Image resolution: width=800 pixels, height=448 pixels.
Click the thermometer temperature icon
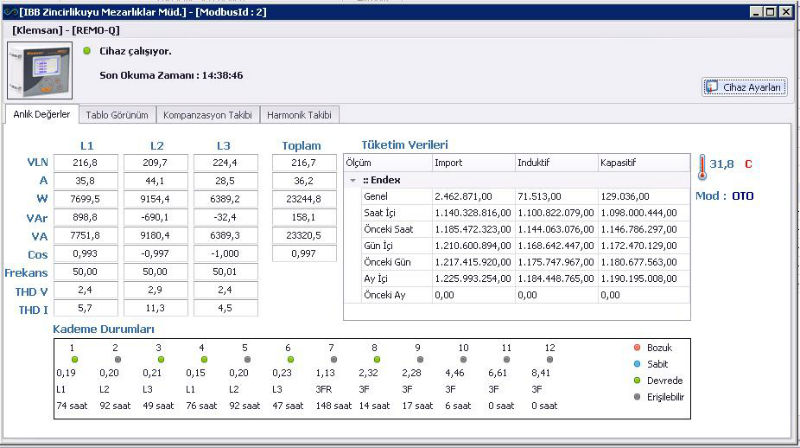pos(702,164)
